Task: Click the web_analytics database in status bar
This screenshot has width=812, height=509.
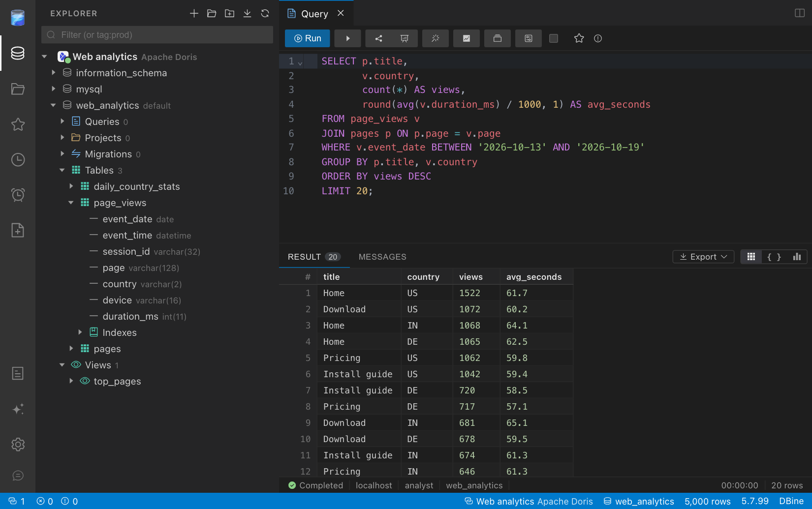Action: [639, 501]
